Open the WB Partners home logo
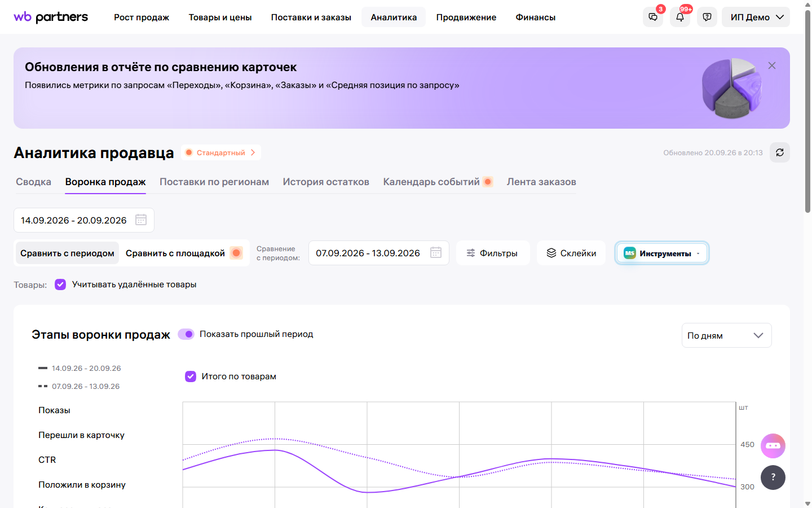The image size is (812, 508). tap(51, 17)
